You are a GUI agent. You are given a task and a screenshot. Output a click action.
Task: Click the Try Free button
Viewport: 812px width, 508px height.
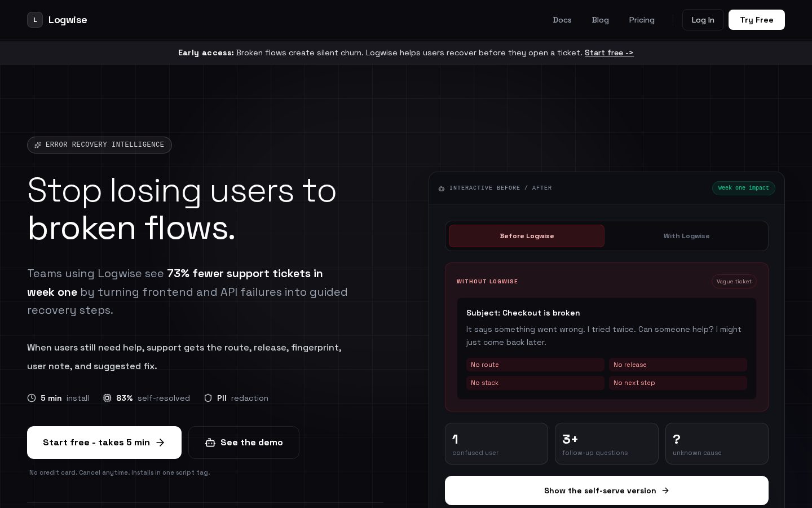point(757,20)
